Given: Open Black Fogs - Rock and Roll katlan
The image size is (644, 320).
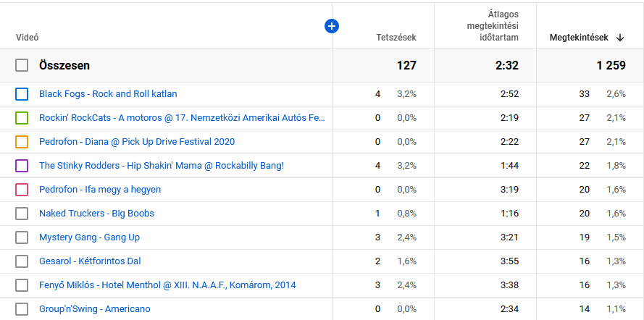Looking at the screenshot, I should [108, 94].
